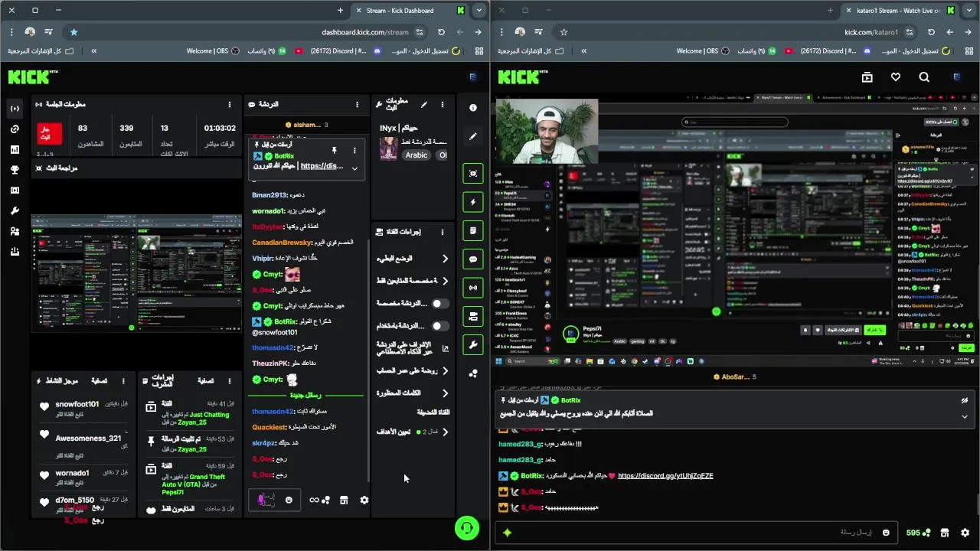
Task: Toggle the green-bordered wrench widget icon
Action: pos(473,345)
